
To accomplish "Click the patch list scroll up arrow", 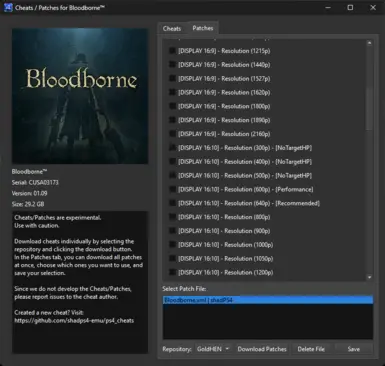I will [x=369, y=43].
